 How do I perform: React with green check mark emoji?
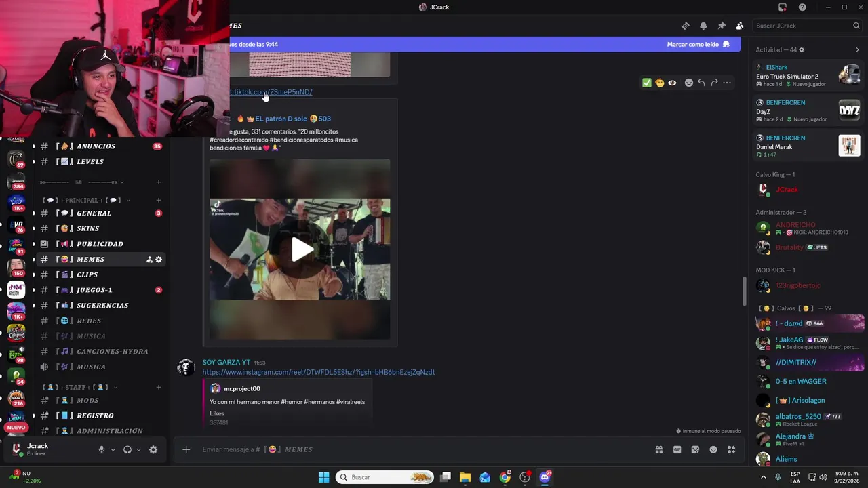[x=647, y=83]
